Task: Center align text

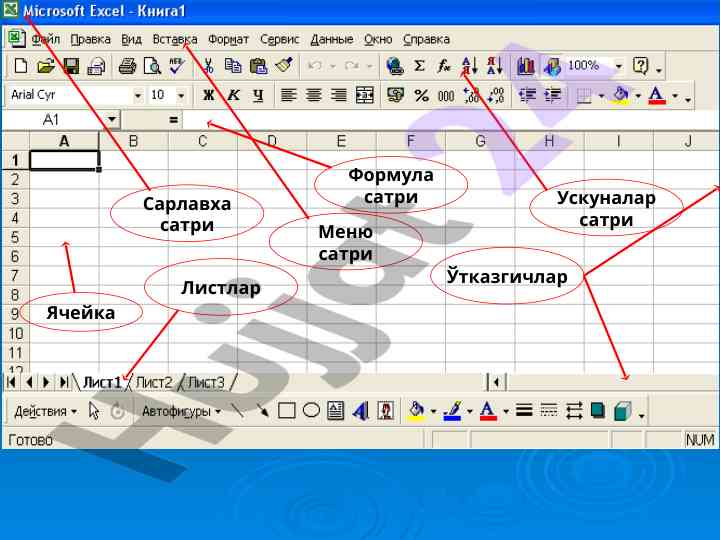Action: coord(314,95)
